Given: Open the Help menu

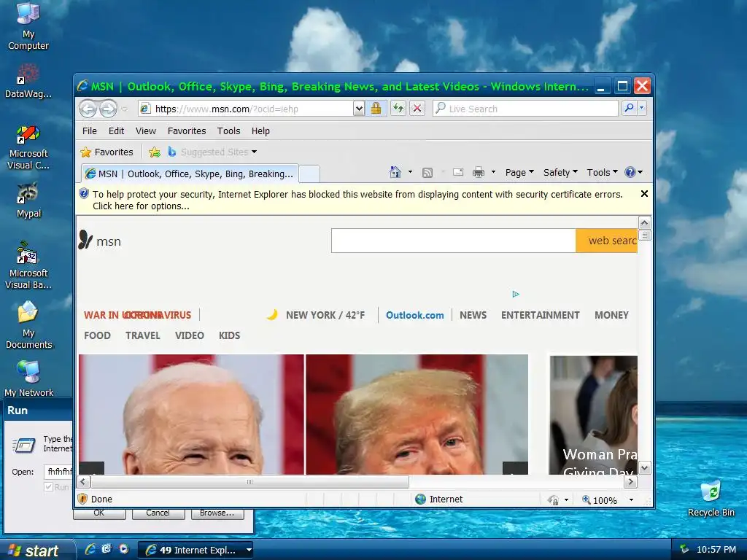Looking at the screenshot, I should (x=260, y=131).
